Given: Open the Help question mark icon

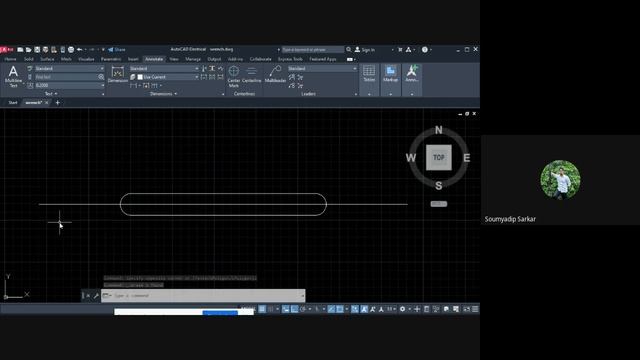Looking at the screenshot, I should coord(424,49).
